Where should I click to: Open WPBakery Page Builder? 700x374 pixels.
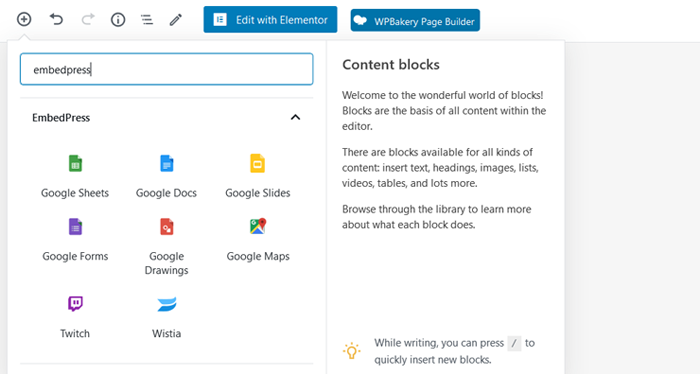415,21
